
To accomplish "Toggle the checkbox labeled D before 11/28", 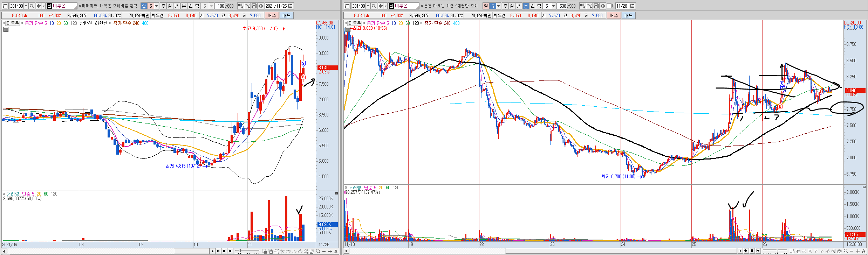I will coord(609,6).
